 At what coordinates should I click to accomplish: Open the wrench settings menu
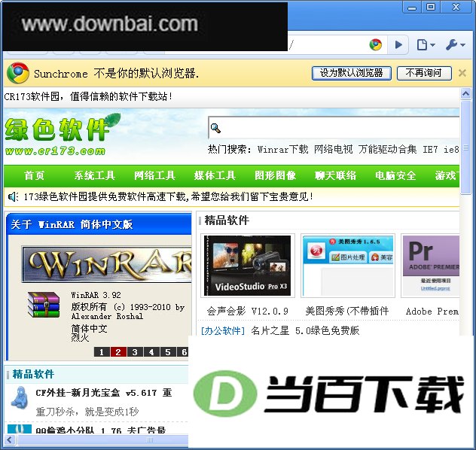tap(456, 45)
